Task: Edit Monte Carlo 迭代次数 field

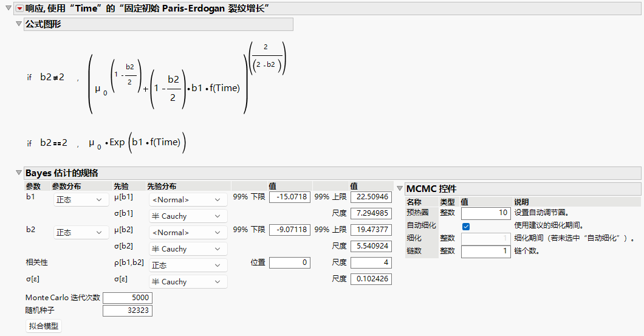Action: tap(128, 298)
